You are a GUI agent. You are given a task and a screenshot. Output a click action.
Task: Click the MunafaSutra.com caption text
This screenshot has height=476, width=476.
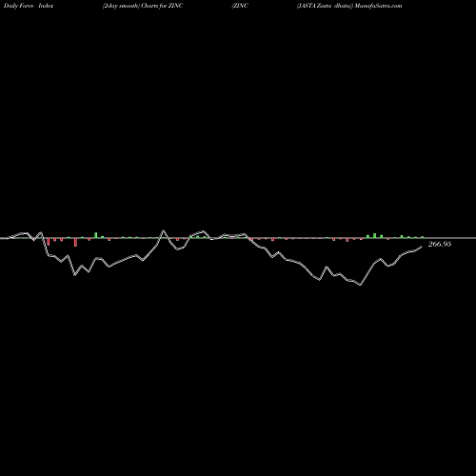click(379, 6)
